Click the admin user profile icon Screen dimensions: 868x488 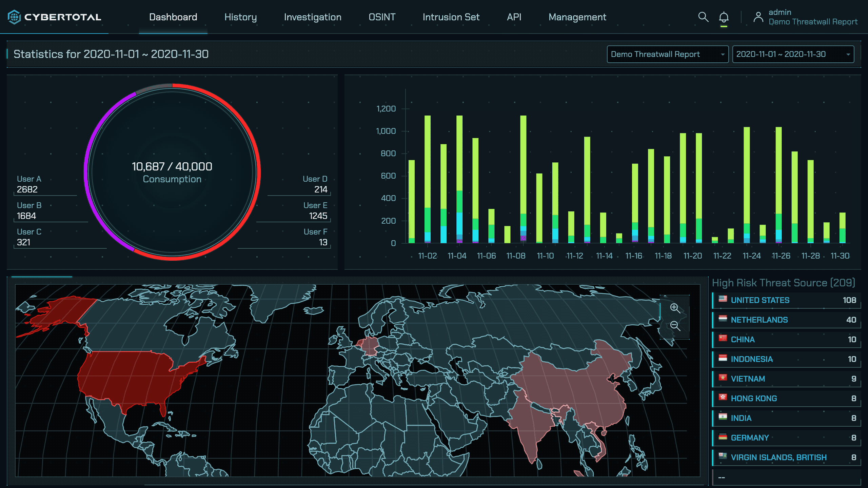758,17
